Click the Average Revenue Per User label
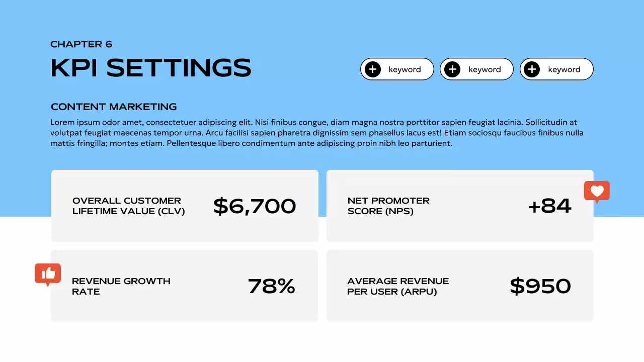Image resolution: width=644 pixels, height=362 pixels. tap(398, 286)
